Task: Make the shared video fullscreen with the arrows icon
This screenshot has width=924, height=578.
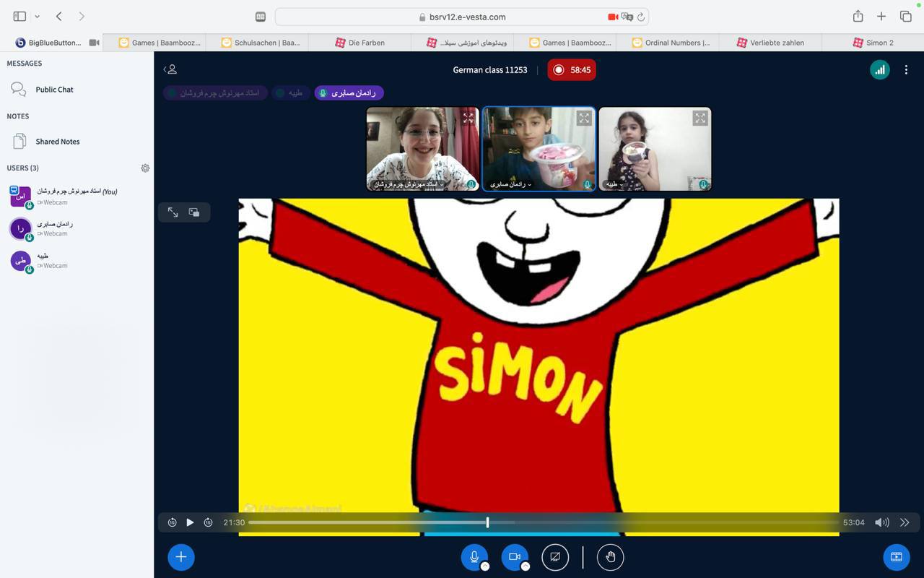Action: tap(173, 212)
